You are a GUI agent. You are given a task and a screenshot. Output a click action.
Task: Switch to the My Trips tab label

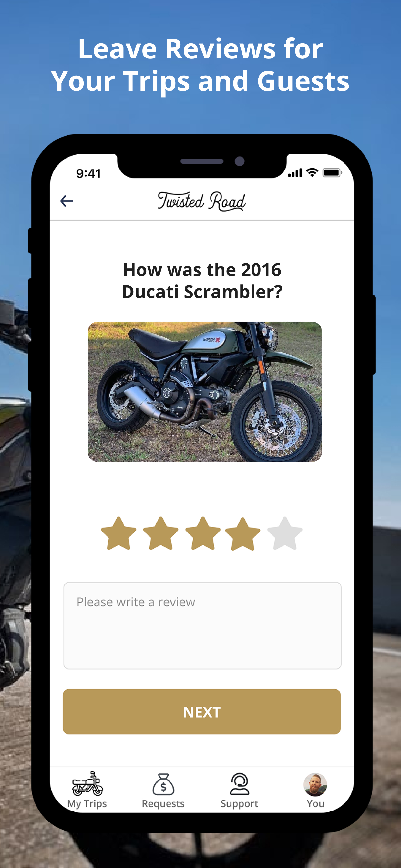pos(87,804)
